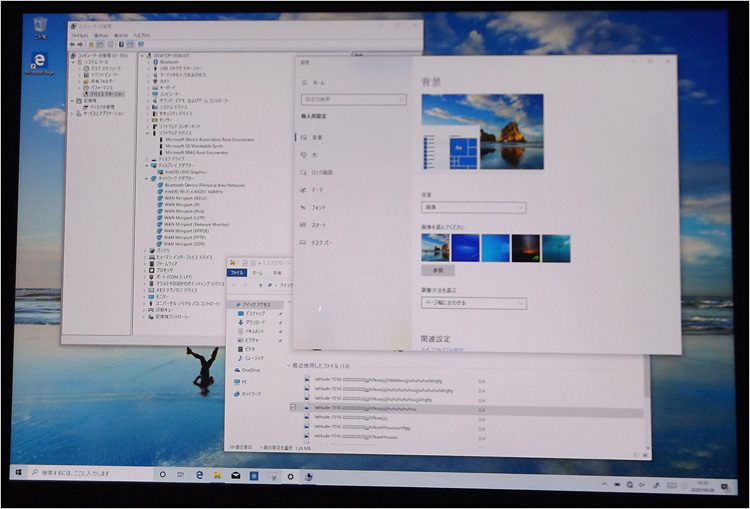Open the テーマ (Themes) settings page
This screenshot has width=750, height=509.
pos(317,189)
